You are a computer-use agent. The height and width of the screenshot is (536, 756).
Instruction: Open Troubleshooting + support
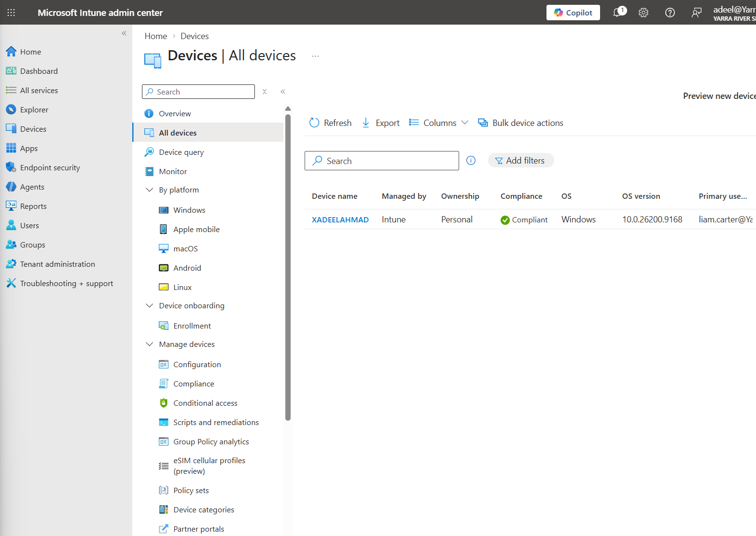(66, 283)
